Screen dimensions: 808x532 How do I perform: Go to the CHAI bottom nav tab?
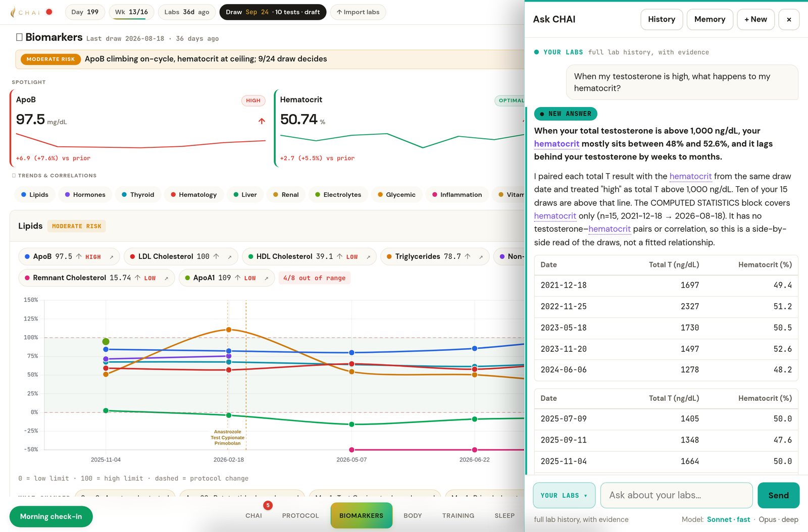click(x=254, y=516)
